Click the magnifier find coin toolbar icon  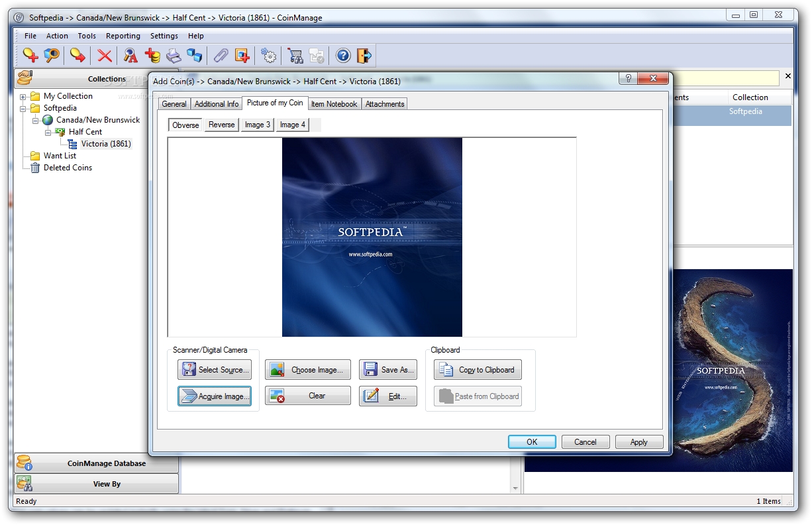click(x=52, y=55)
